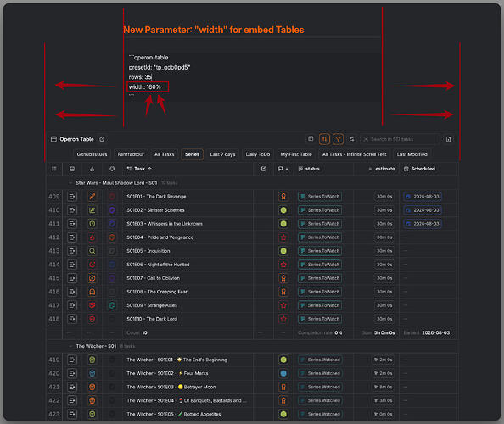The width and height of the screenshot is (504, 424).
Task: Sort by the Task column header
Action: coord(139,169)
